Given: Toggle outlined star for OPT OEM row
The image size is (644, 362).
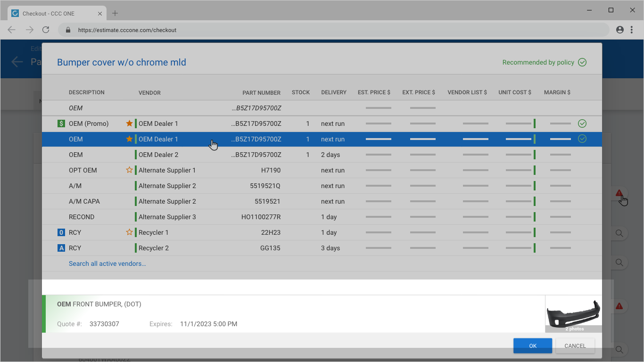Looking at the screenshot, I should click(129, 170).
